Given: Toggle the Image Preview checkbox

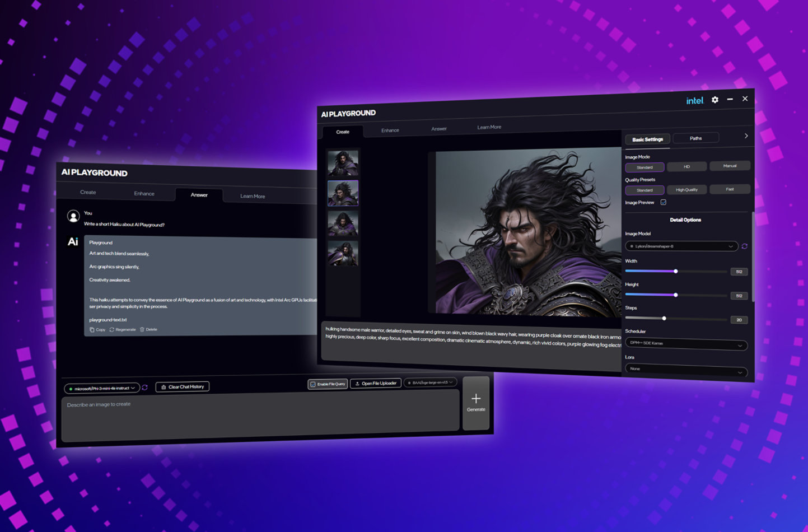Looking at the screenshot, I should point(664,202).
